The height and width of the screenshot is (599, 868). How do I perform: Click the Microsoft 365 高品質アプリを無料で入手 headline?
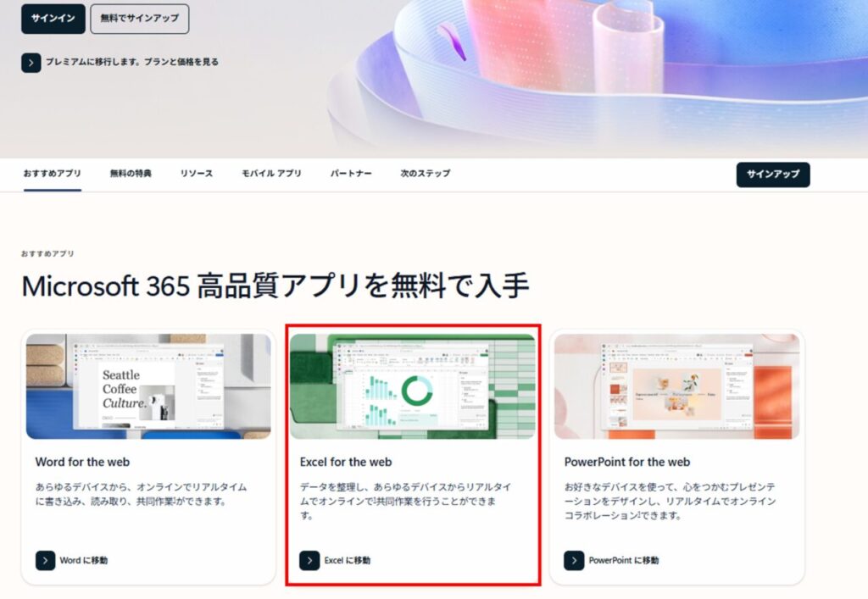pyautogui.click(x=275, y=286)
